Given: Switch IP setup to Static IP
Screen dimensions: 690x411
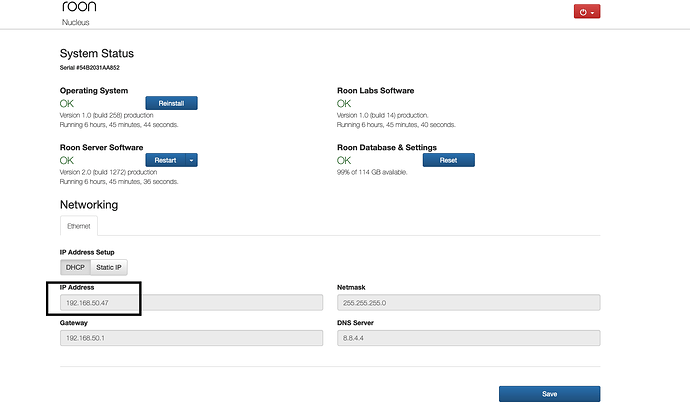Looking at the screenshot, I should (x=109, y=267).
